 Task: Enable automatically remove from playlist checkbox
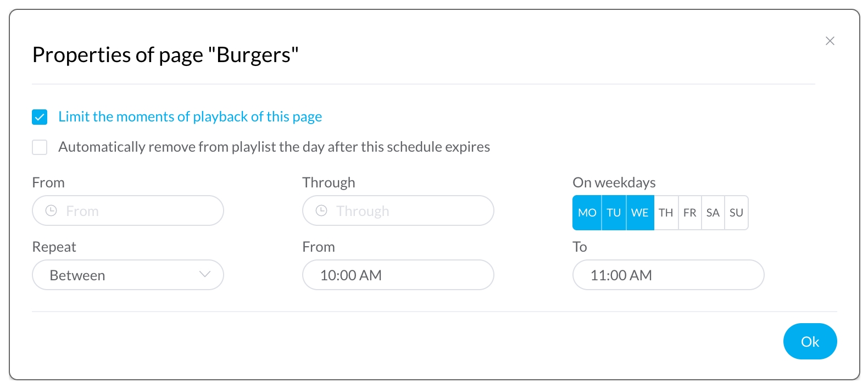40,147
